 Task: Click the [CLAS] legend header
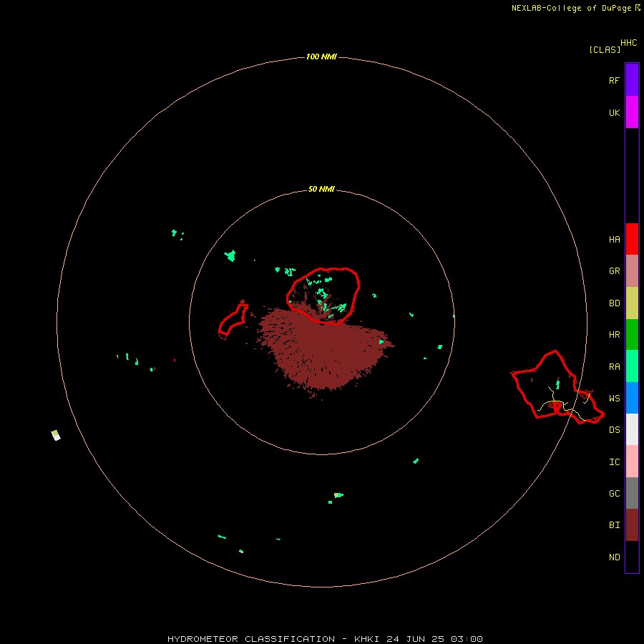(x=604, y=49)
